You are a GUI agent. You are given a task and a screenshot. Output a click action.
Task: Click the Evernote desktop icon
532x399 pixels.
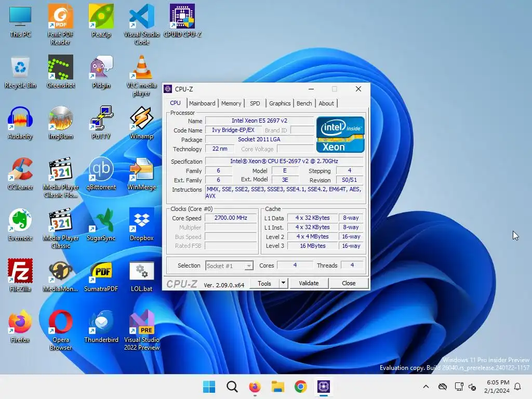click(x=20, y=225)
